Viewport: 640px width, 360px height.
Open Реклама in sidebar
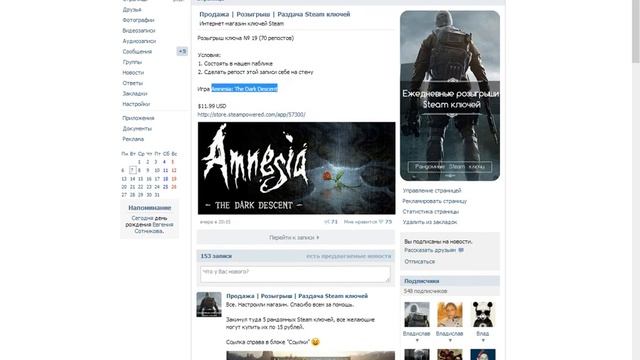click(x=133, y=139)
